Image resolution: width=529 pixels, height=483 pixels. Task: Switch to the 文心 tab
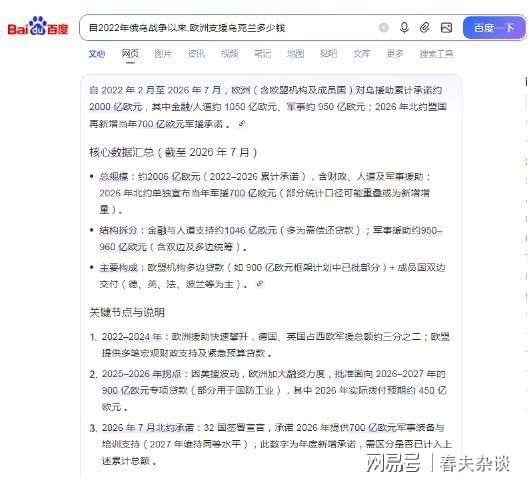97,54
